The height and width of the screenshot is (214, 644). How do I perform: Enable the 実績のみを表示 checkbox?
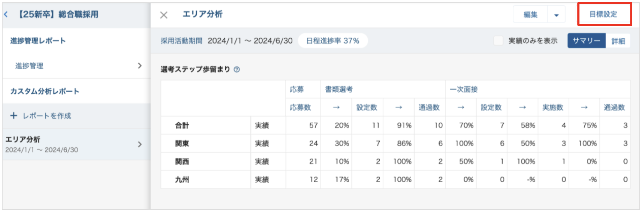pos(499,41)
